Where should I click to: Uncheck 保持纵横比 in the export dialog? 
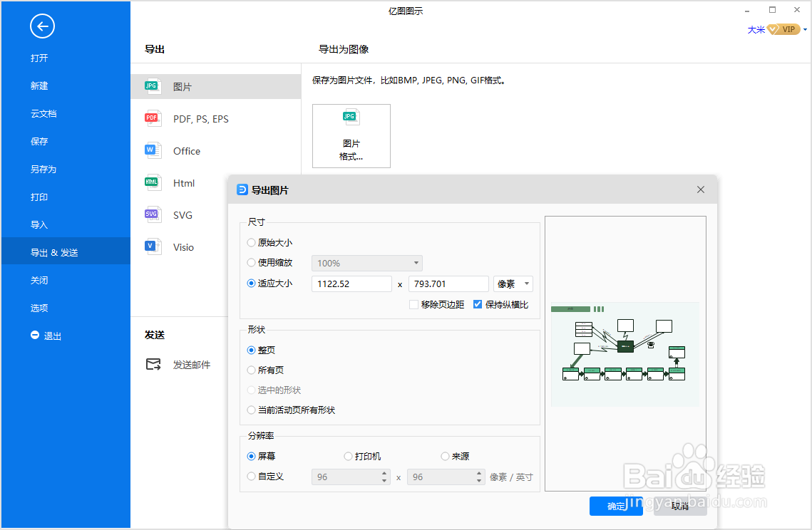pos(477,304)
